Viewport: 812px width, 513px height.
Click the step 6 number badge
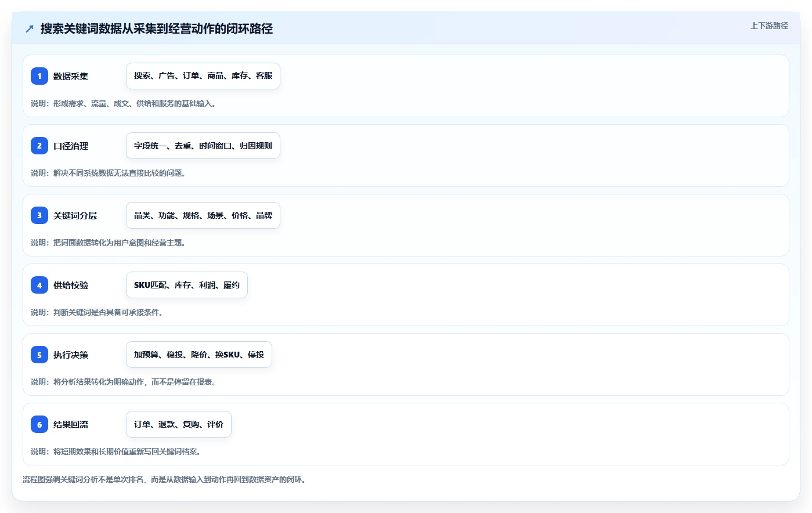pyautogui.click(x=39, y=424)
